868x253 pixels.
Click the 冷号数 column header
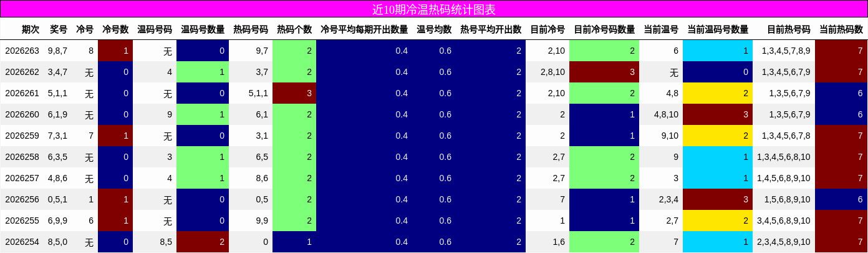click(x=115, y=29)
